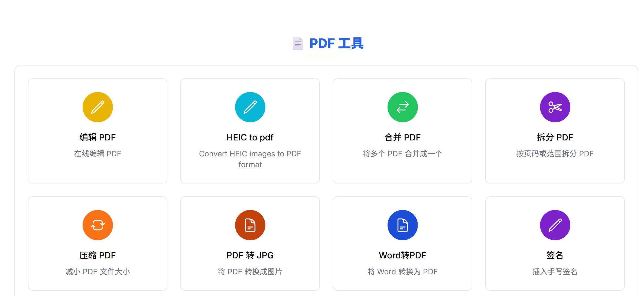Click the description 按页码或范围拆分 PDF

[x=555, y=154]
